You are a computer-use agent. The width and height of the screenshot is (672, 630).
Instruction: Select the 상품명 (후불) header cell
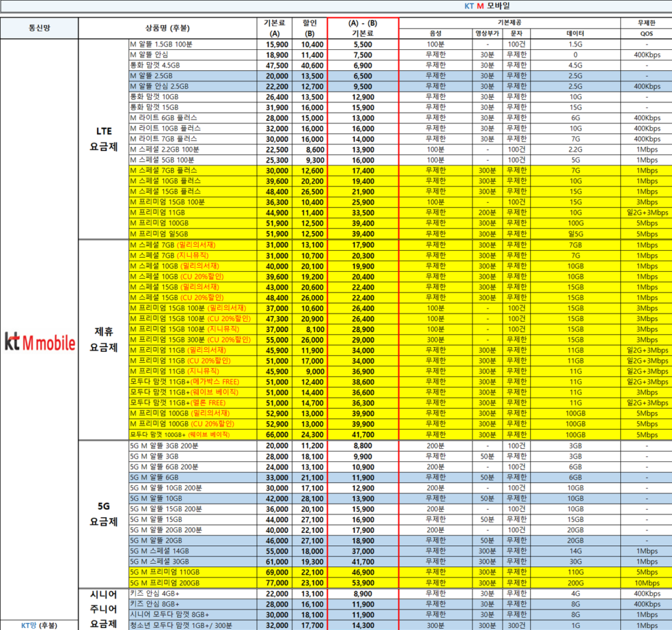(168, 28)
